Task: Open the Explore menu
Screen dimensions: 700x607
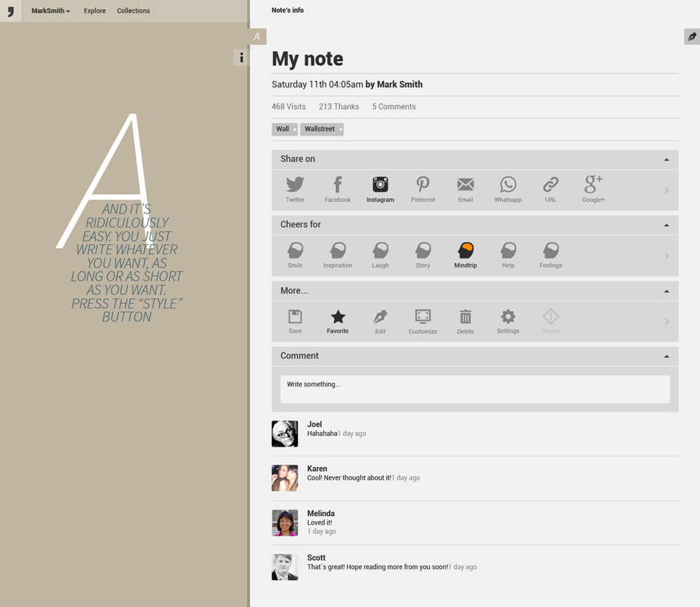Action: (x=94, y=11)
